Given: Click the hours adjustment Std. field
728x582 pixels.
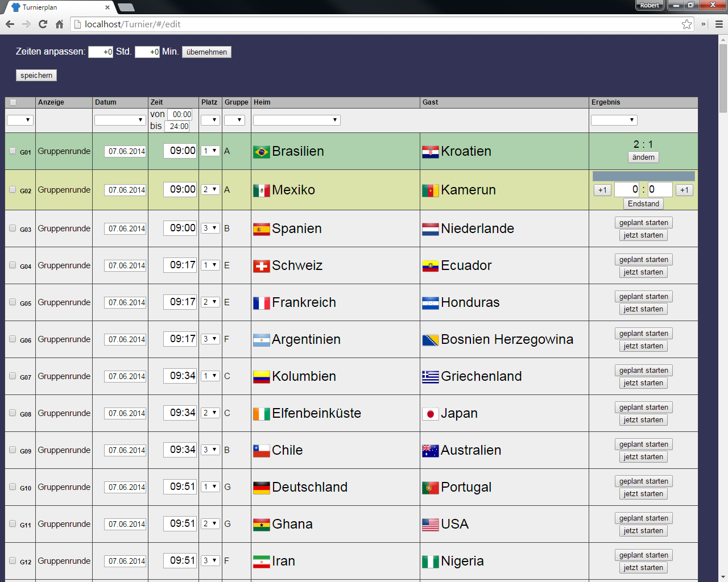Looking at the screenshot, I should click(x=101, y=52).
